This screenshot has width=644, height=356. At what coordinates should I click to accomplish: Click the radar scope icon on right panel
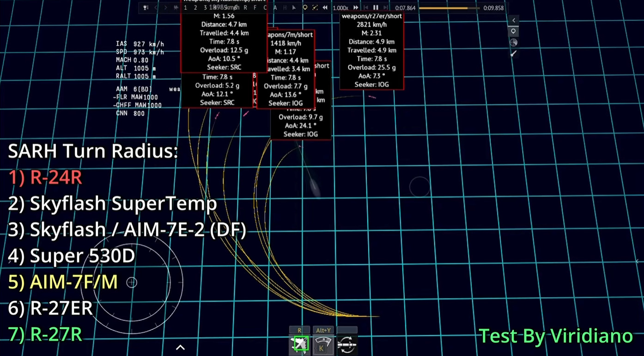pyautogui.click(x=513, y=43)
